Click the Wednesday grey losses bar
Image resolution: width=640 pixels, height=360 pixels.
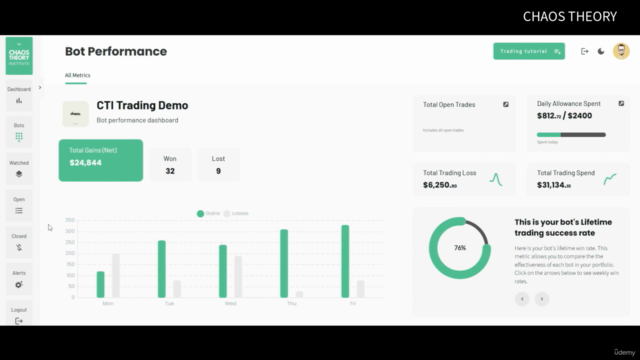point(238,277)
